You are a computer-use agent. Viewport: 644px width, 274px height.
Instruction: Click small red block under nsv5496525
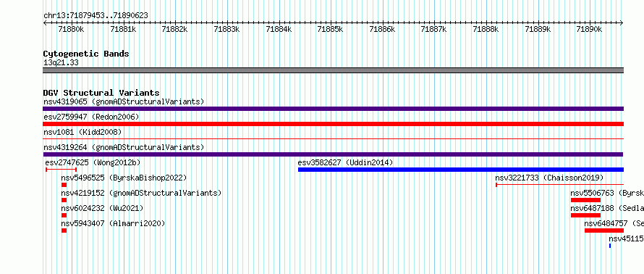coord(64,185)
